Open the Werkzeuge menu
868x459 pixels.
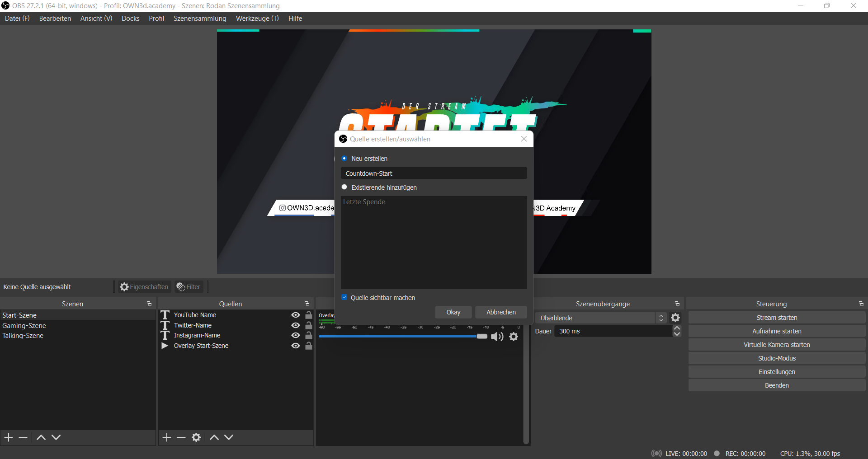[257, 19]
